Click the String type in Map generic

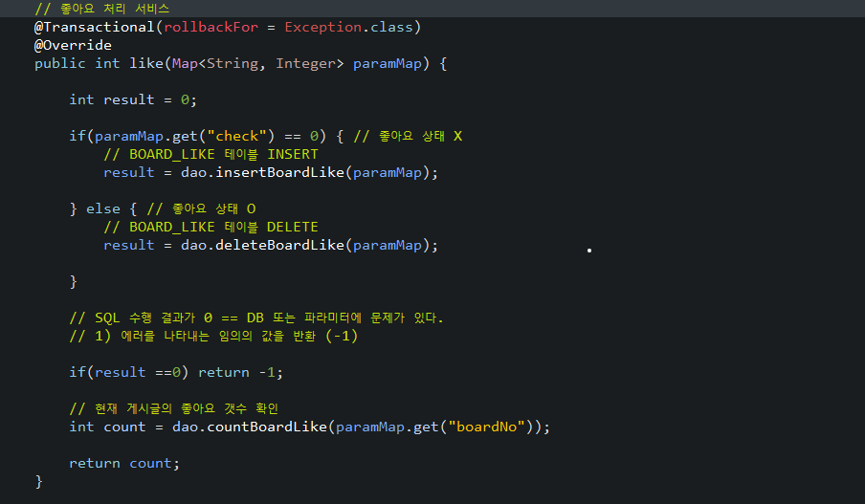pyautogui.click(x=233, y=63)
